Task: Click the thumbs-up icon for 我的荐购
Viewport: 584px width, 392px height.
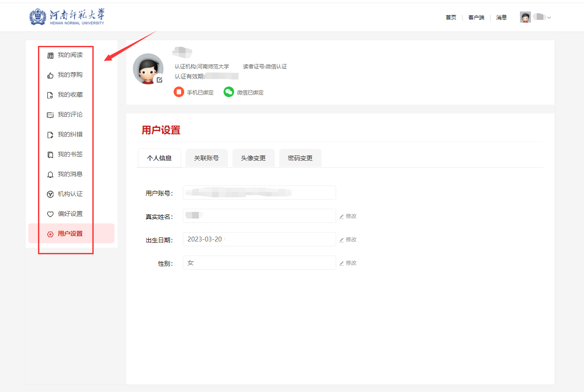Action: point(50,75)
